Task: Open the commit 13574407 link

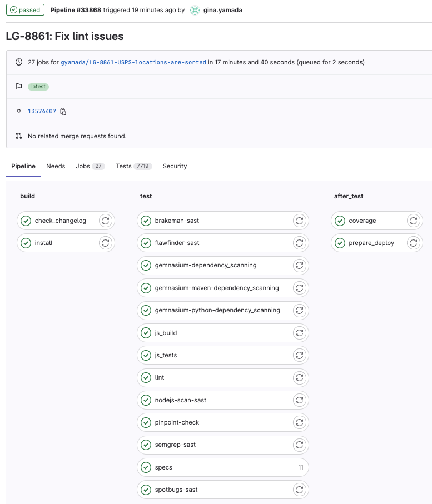Action: click(x=42, y=112)
